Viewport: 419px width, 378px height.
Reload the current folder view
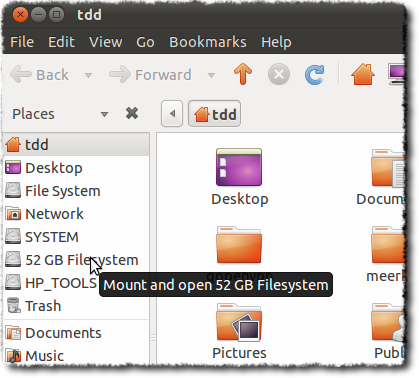pos(314,74)
